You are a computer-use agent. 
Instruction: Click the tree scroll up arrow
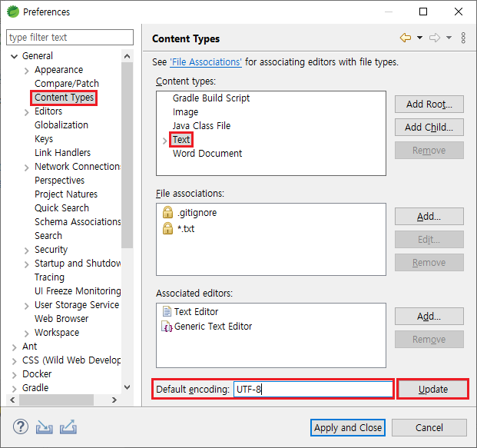click(x=128, y=56)
